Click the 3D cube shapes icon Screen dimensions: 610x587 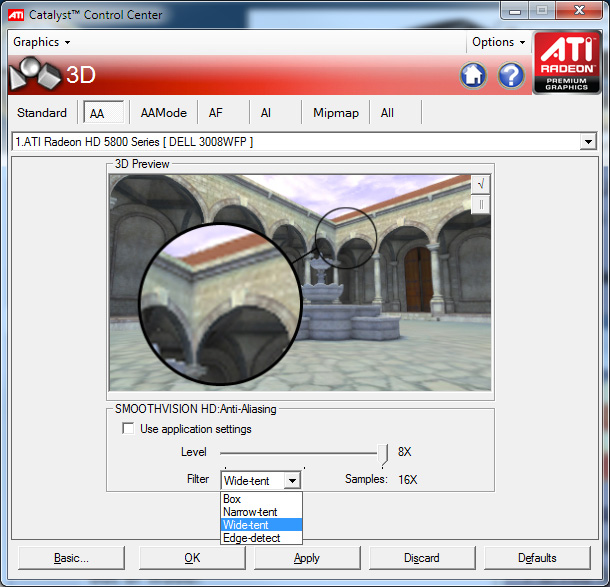[x=33, y=75]
